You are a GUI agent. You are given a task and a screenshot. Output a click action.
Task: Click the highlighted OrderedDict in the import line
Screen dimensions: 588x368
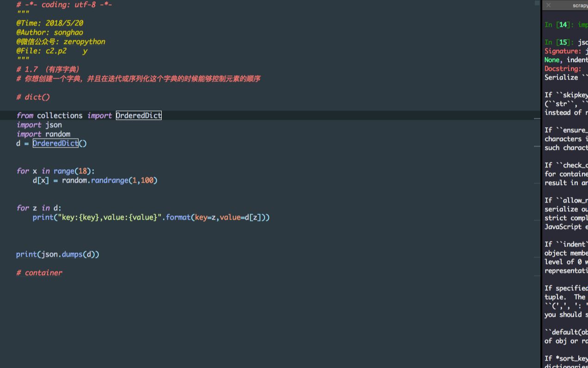point(139,116)
